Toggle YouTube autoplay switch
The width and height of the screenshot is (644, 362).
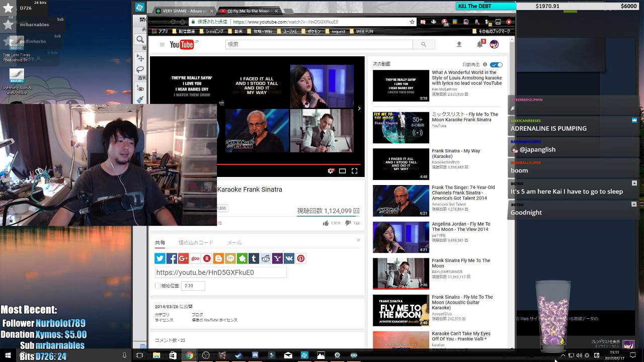point(496,64)
